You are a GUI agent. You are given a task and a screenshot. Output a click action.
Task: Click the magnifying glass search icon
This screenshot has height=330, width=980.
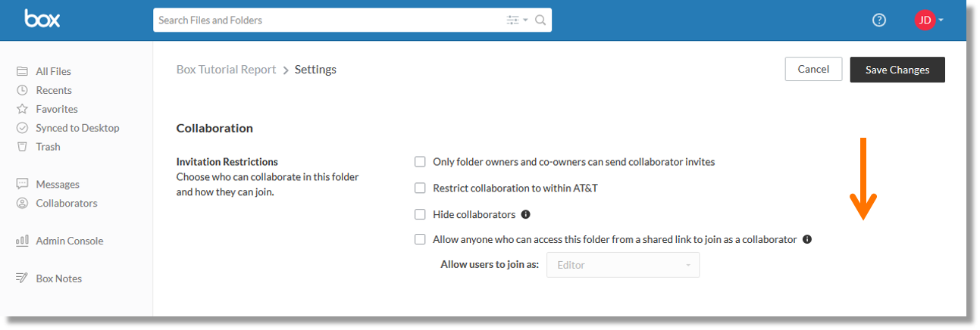click(x=540, y=20)
